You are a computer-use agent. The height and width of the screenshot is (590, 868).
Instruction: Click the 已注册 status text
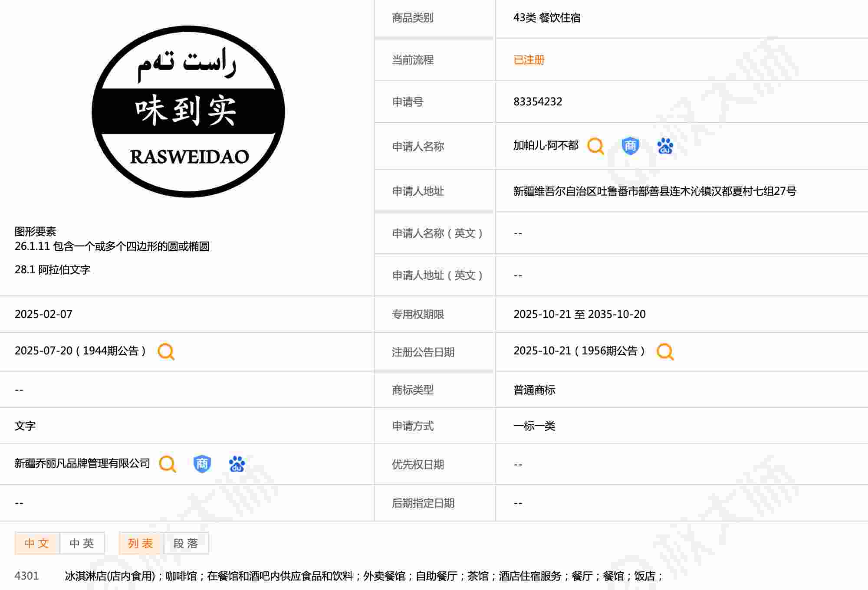[529, 60]
